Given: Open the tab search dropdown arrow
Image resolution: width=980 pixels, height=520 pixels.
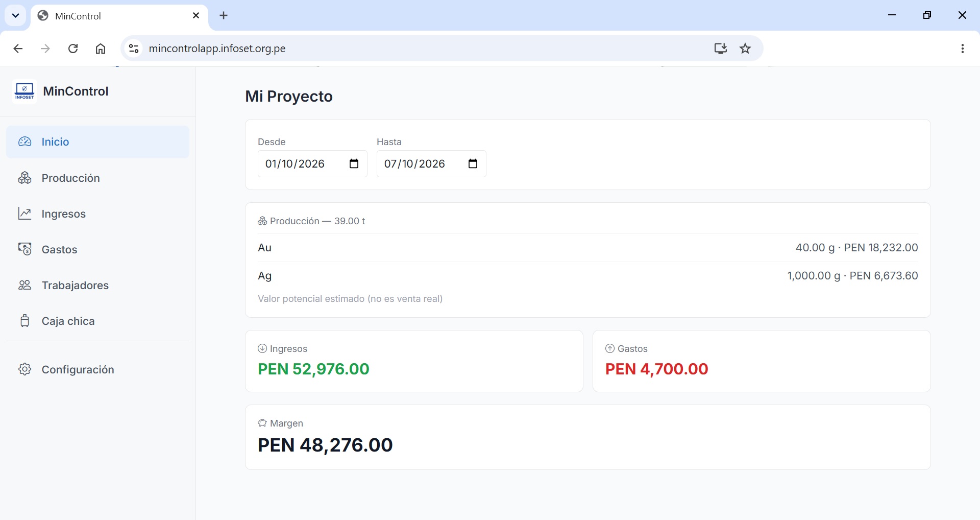Looking at the screenshot, I should 15,15.
